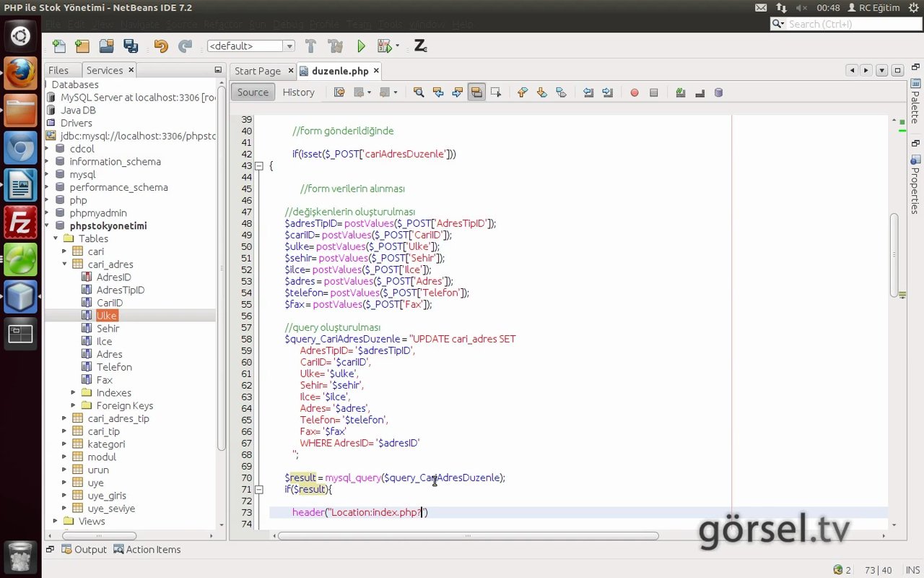Screen dimensions: 924x578
Task: Click the Open Project folder icon
Action: 106,46
